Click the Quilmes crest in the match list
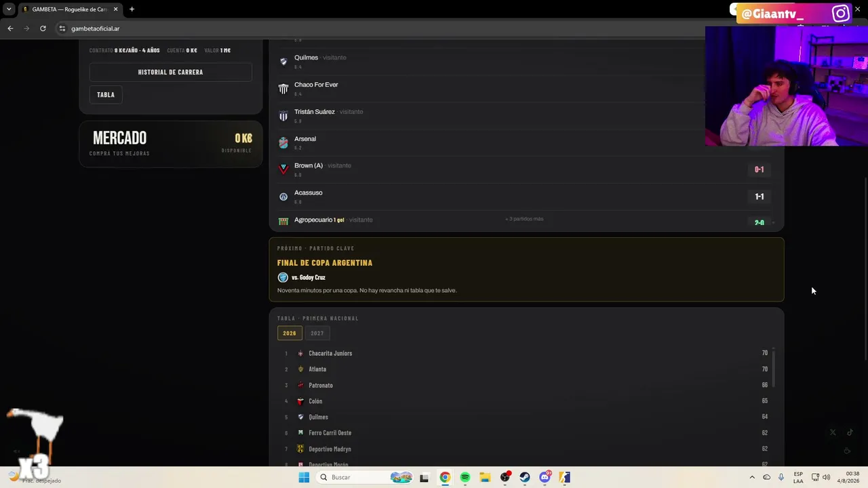This screenshot has width=868, height=488. pos(283,62)
